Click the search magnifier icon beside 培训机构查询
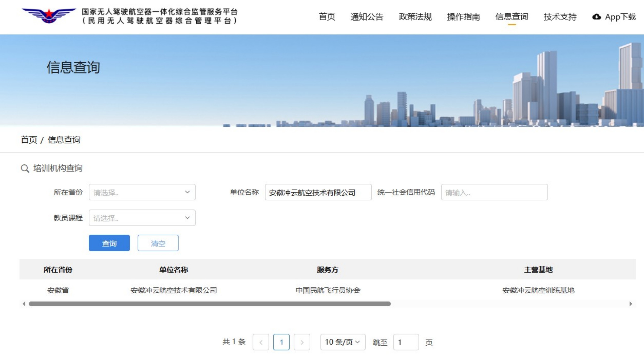The width and height of the screenshot is (644, 358). pos(25,168)
